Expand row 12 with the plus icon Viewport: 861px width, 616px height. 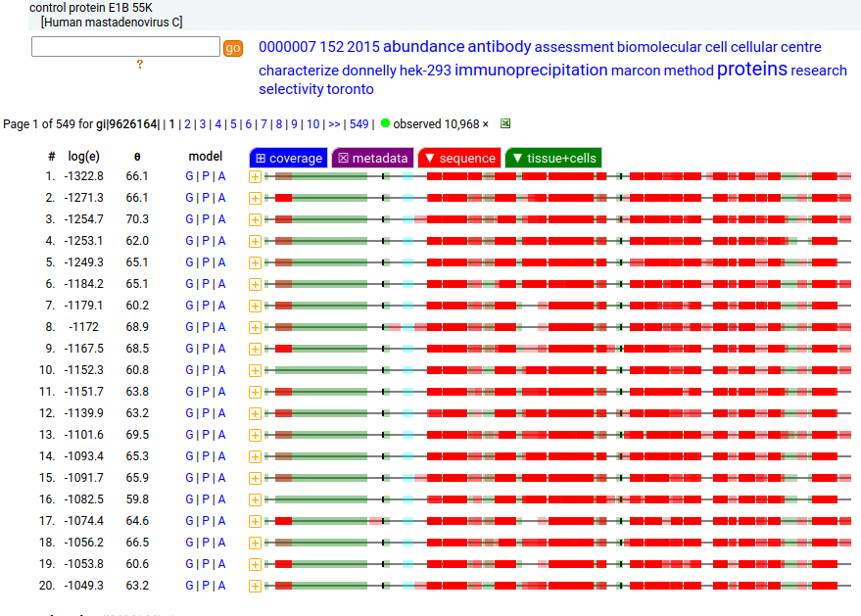pyautogui.click(x=255, y=413)
